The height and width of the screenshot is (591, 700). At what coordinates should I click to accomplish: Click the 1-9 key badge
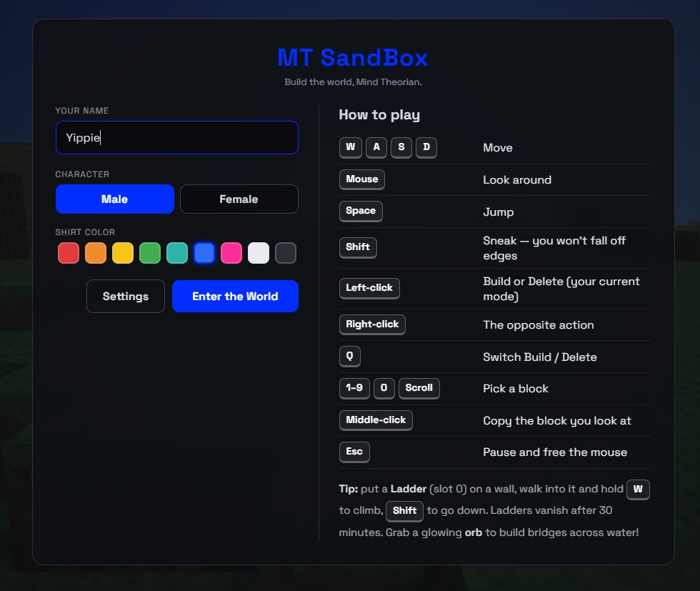tap(354, 388)
